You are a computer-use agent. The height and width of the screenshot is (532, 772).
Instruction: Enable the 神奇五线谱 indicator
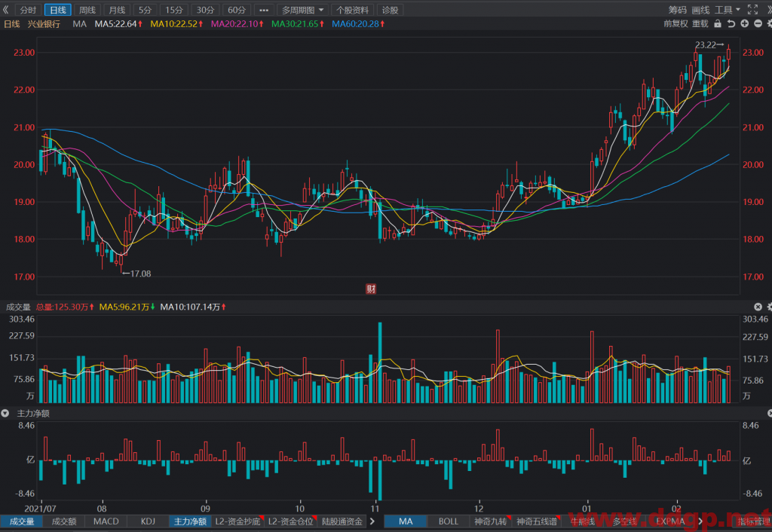click(537, 521)
